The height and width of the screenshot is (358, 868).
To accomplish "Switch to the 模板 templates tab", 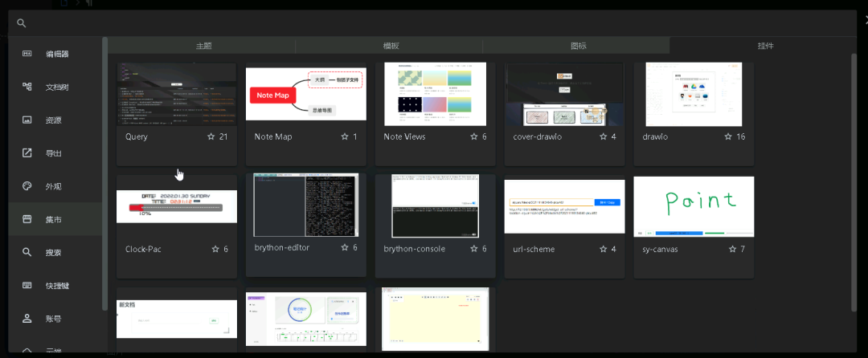I will (390, 46).
